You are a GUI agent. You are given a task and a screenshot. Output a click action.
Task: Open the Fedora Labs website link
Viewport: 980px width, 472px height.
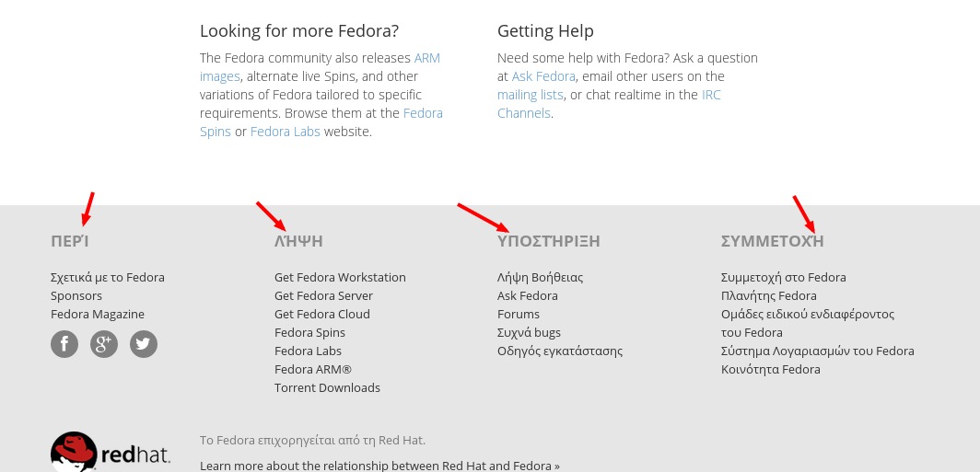coord(285,132)
